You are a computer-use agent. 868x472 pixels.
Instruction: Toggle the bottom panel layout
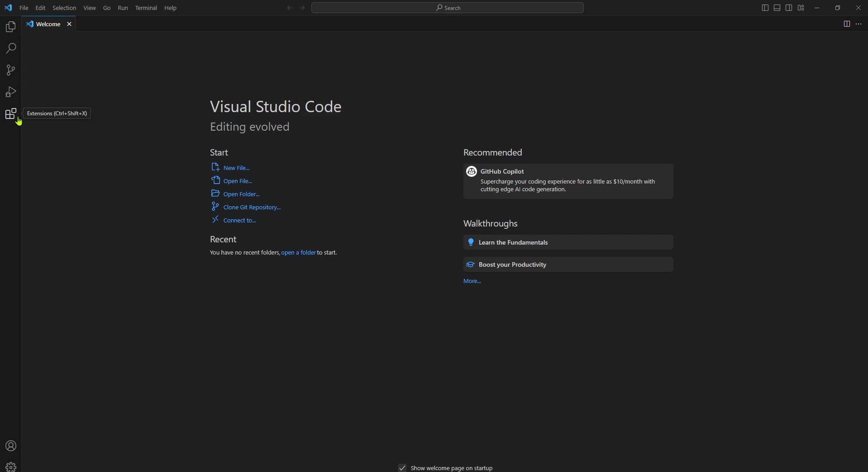pos(777,8)
